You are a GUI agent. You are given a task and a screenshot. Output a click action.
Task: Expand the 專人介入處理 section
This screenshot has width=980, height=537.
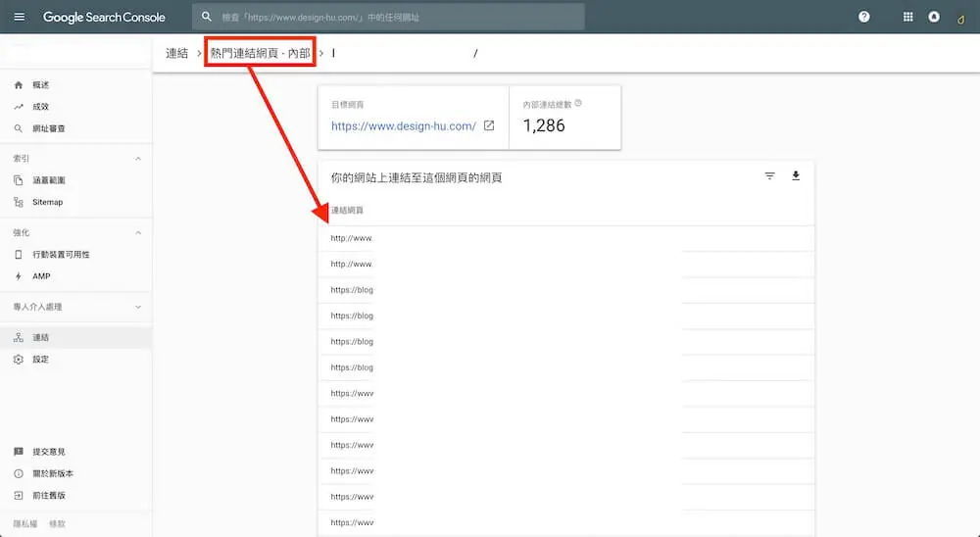click(x=138, y=307)
